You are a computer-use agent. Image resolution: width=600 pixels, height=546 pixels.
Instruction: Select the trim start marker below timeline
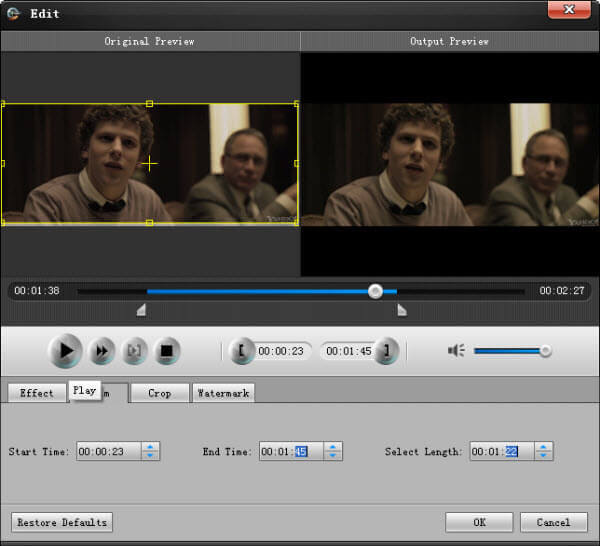141,310
